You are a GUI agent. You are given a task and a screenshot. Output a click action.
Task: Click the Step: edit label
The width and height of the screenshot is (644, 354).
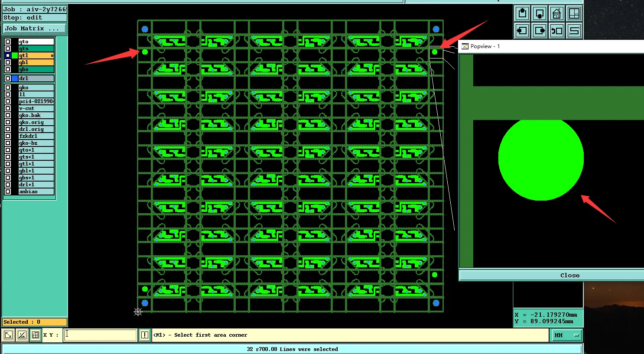tap(35, 18)
